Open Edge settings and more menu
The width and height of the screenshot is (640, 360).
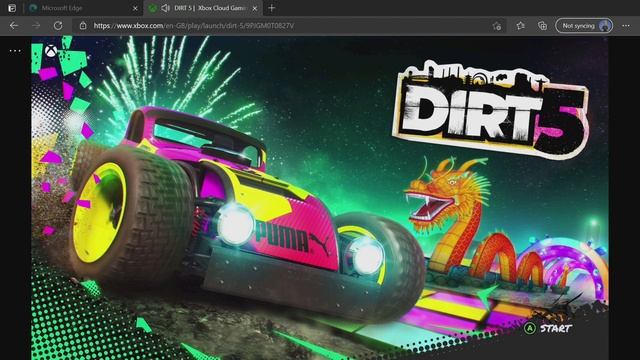coord(626,26)
